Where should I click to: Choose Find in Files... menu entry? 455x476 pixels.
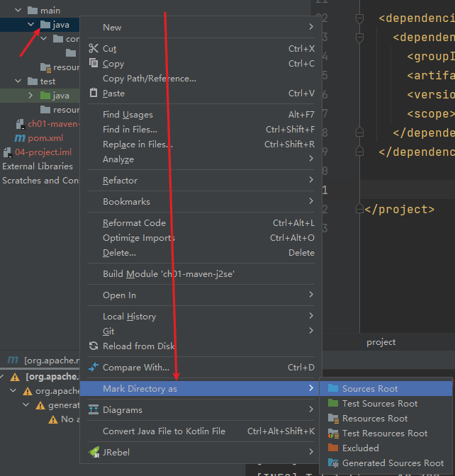tap(201, 130)
